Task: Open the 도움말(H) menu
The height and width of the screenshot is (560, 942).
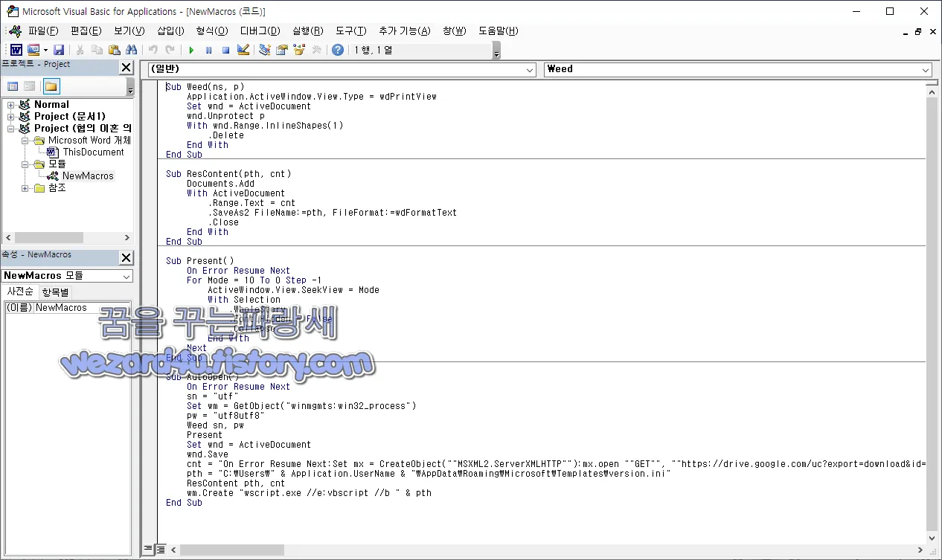Action: click(498, 31)
